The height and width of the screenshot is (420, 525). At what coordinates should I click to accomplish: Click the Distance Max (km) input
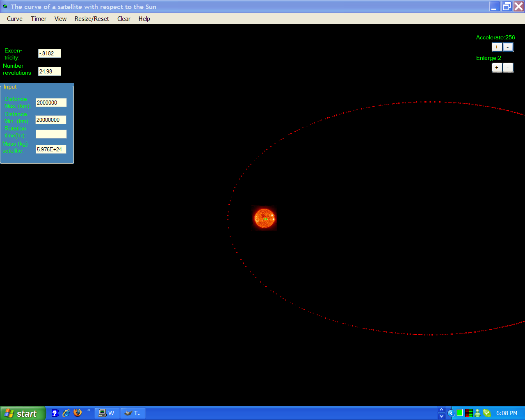coord(51,103)
